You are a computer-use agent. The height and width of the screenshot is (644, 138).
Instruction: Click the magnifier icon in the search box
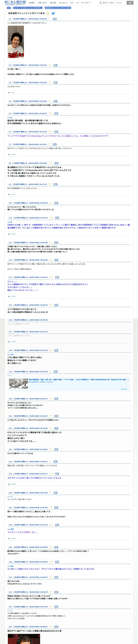tap(101, 3)
